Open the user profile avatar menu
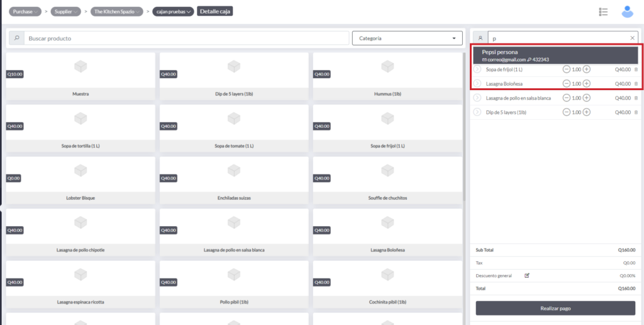 (627, 11)
